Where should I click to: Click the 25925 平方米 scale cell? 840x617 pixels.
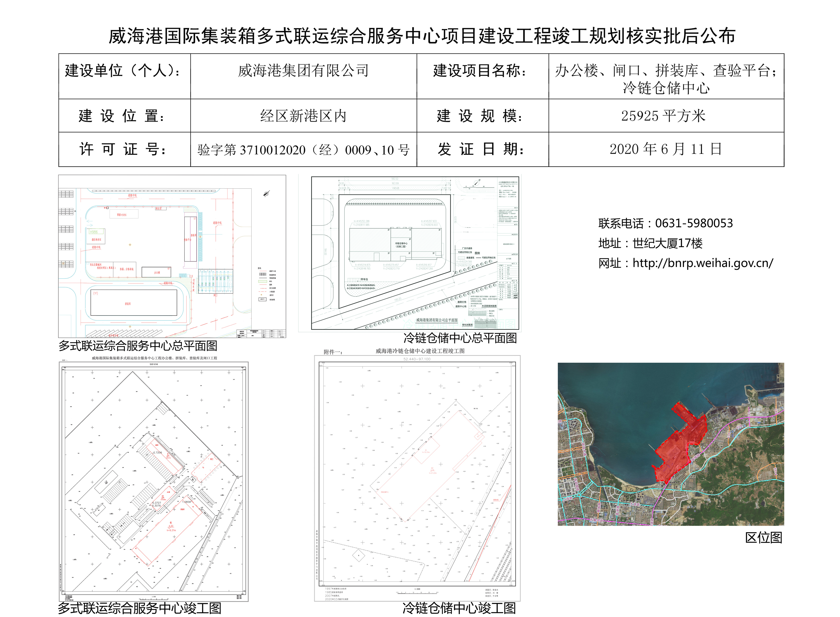[663, 116]
